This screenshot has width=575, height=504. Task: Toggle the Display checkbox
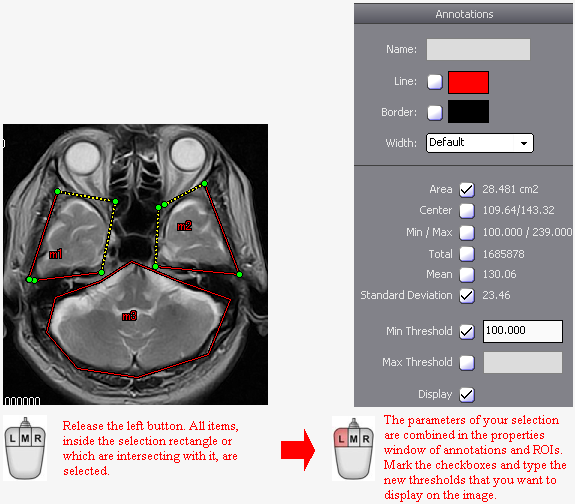click(x=467, y=395)
